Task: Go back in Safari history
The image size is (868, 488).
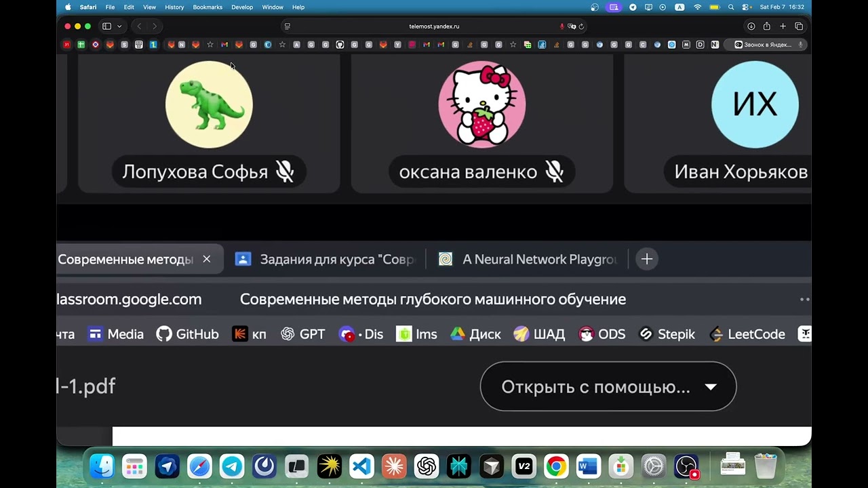Action: point(139,26)
